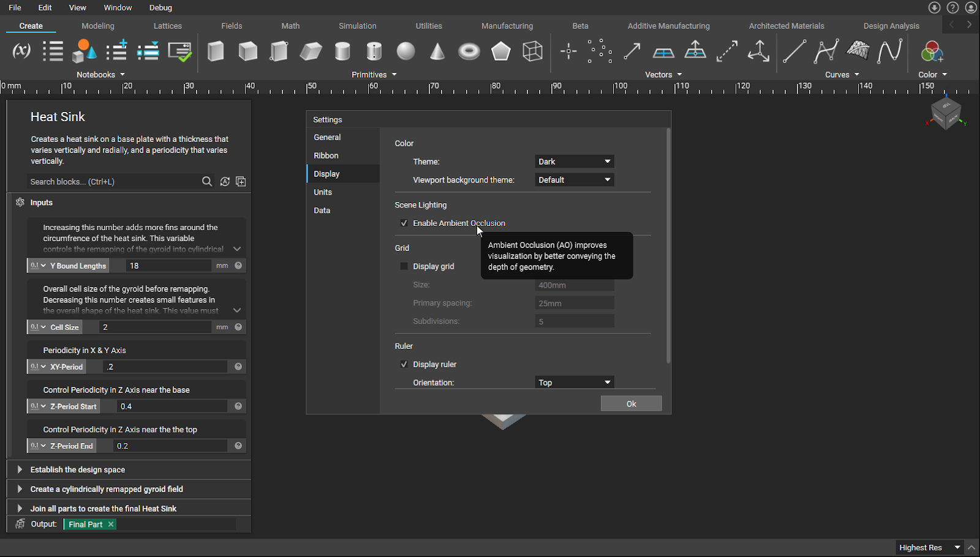Screen dimensions: 980x557
Task: Select the General settings category
Action: point(343,137)
